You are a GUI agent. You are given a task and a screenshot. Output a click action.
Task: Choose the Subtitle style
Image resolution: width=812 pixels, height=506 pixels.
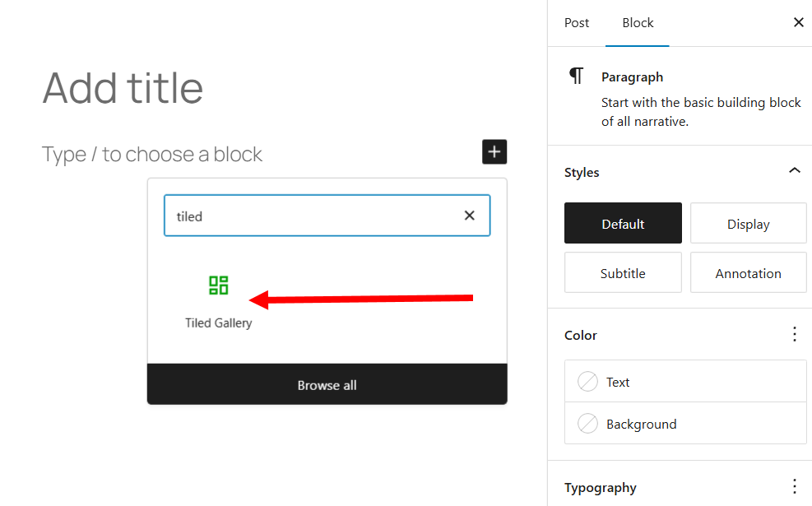[623, 273]
